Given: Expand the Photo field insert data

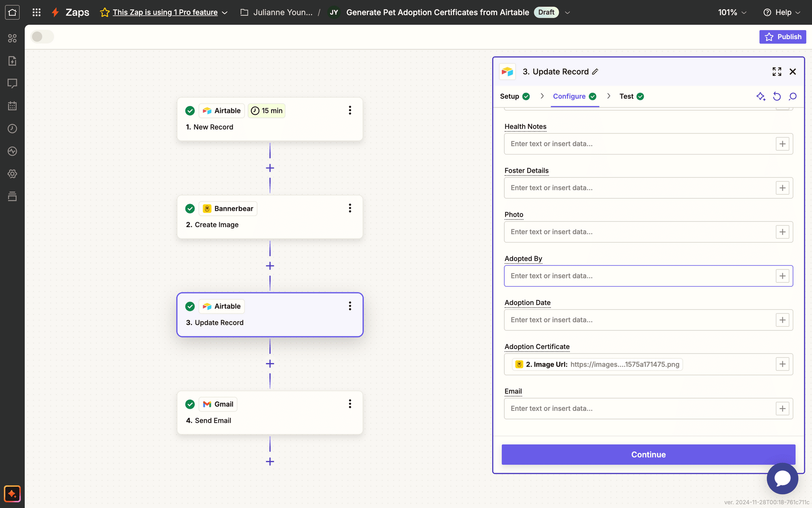Looking at the screenshot, I should click(x=783, y=232).
